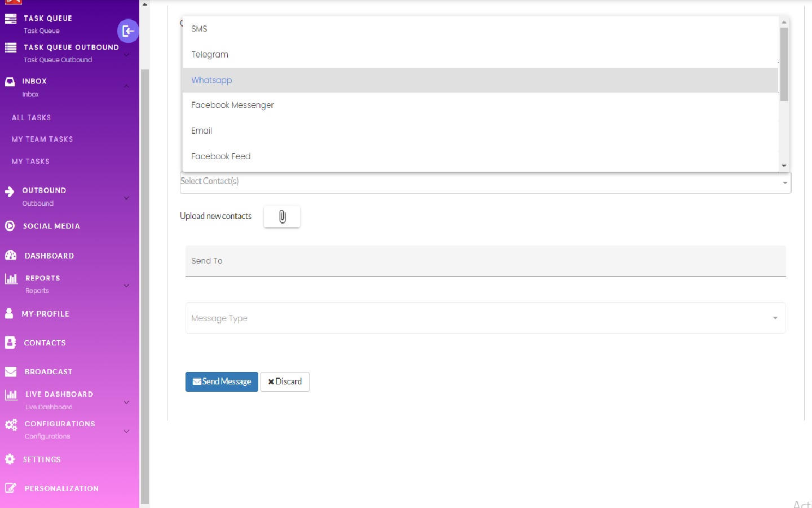The width and height of the screenshot is (812, 508).
Task: Pick the Facebook Messenger option
Action: tap(232, 105)
